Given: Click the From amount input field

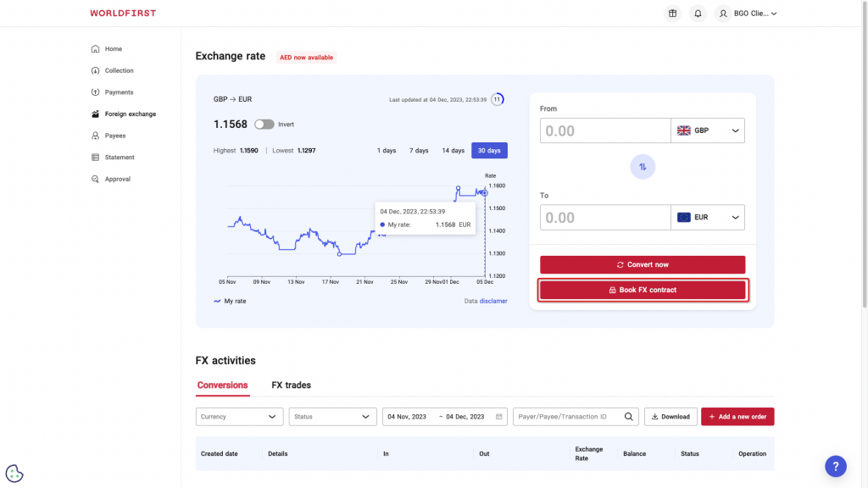Looking at the screenshot, I should (x=604, y=130).
